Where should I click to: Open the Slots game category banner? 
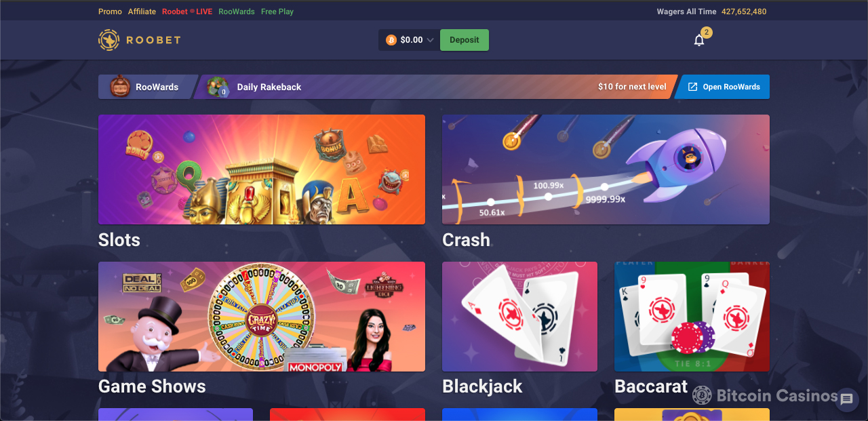262,169
